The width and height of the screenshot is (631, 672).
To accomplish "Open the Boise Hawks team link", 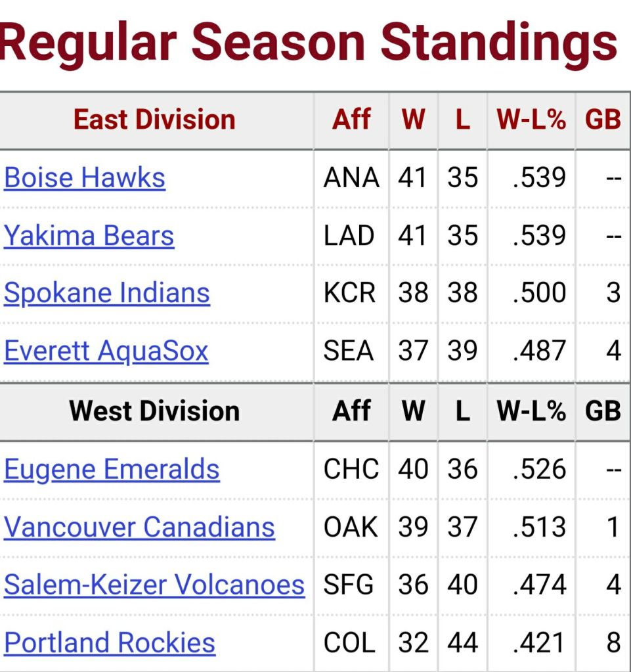I will coord(85,178).
